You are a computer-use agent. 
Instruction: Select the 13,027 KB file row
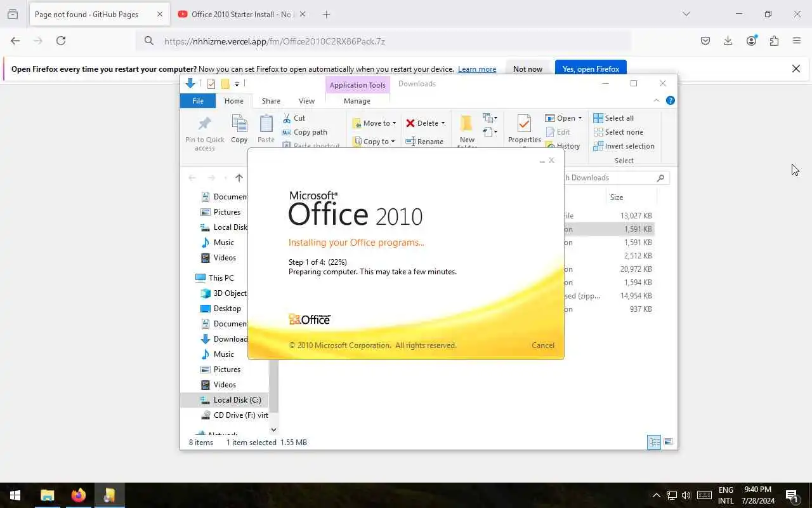tap(608, 216)
